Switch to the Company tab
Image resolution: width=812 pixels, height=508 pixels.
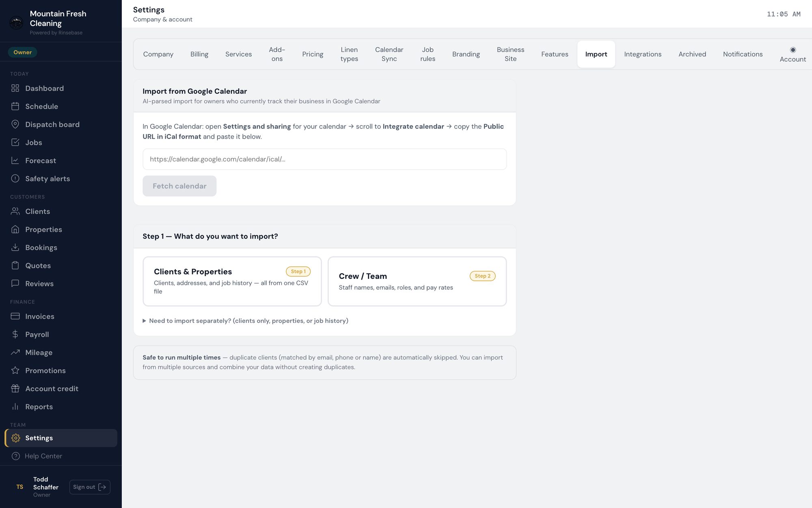coord(158,54)
